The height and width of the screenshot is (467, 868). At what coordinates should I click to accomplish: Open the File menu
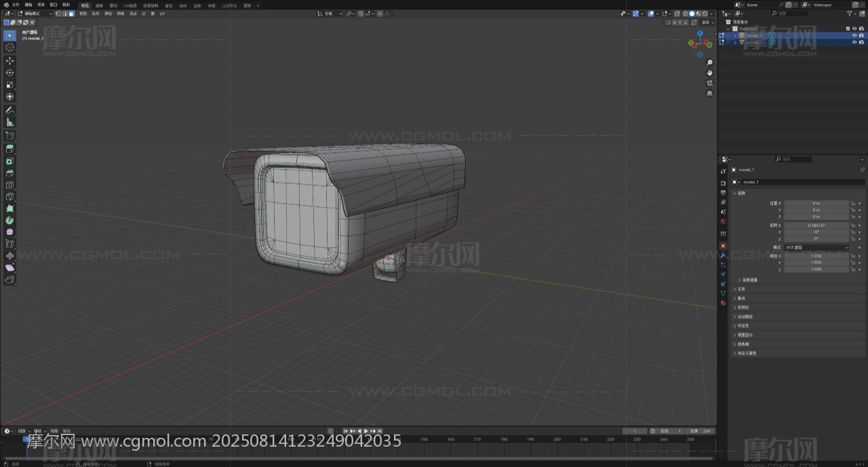click(x=16, y=5)
